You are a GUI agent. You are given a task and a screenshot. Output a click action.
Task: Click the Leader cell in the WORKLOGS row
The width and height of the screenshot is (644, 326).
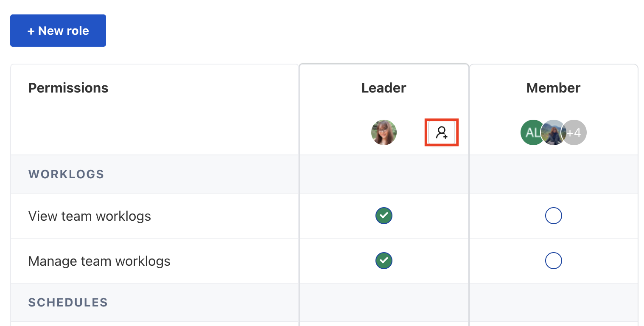(x=384, y=174)
